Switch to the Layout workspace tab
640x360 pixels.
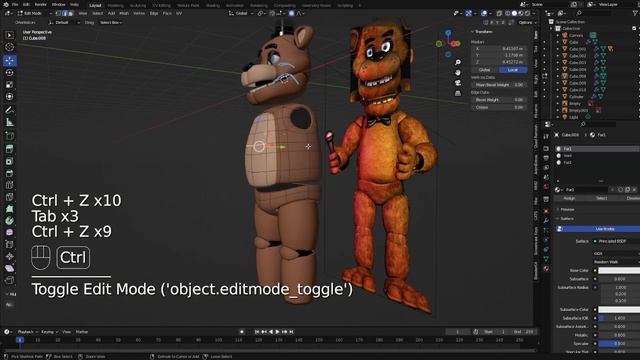[95, 5]
